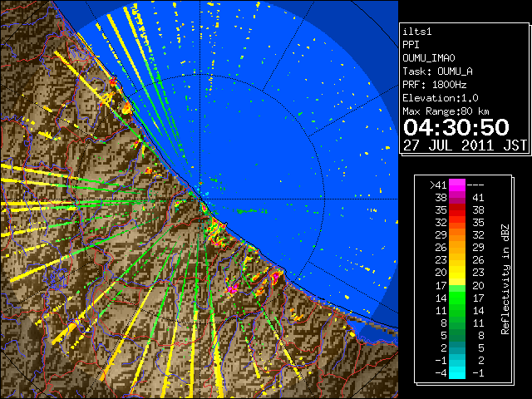Click the 'Max Range:80 km' text
Image resolution: width=532 pixels, height=399 pixels.
coord(446,111)
